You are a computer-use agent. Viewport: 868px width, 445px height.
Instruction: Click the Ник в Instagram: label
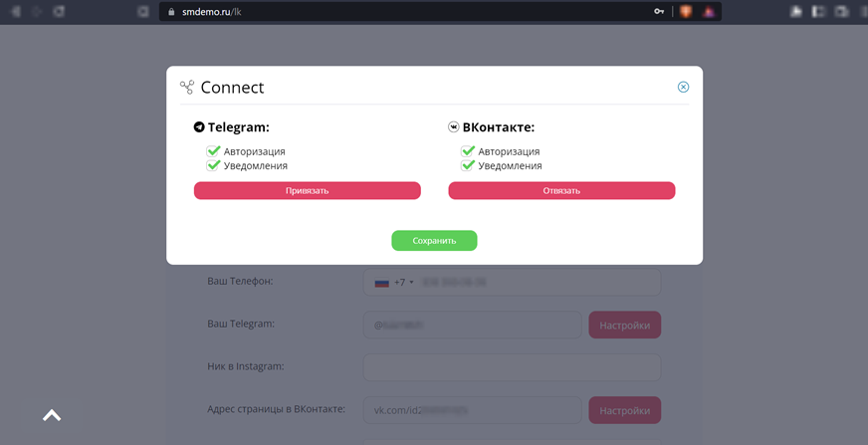tap(246, 366)
